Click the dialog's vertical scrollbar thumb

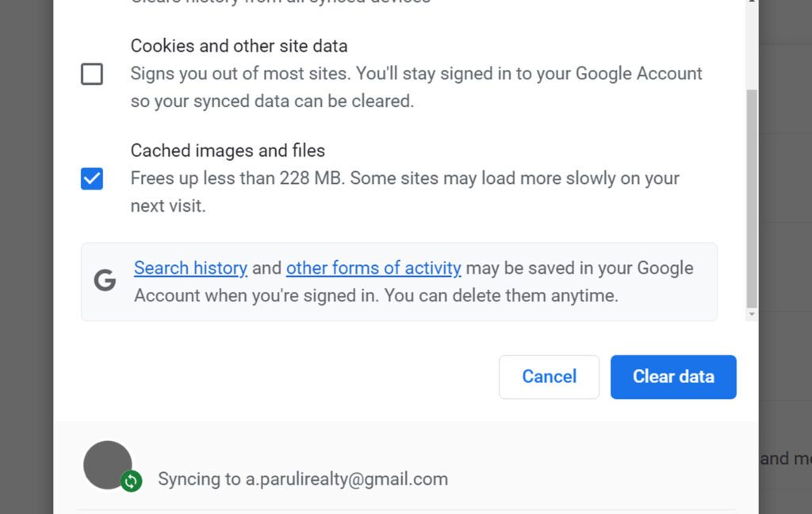tap(752, 198)
